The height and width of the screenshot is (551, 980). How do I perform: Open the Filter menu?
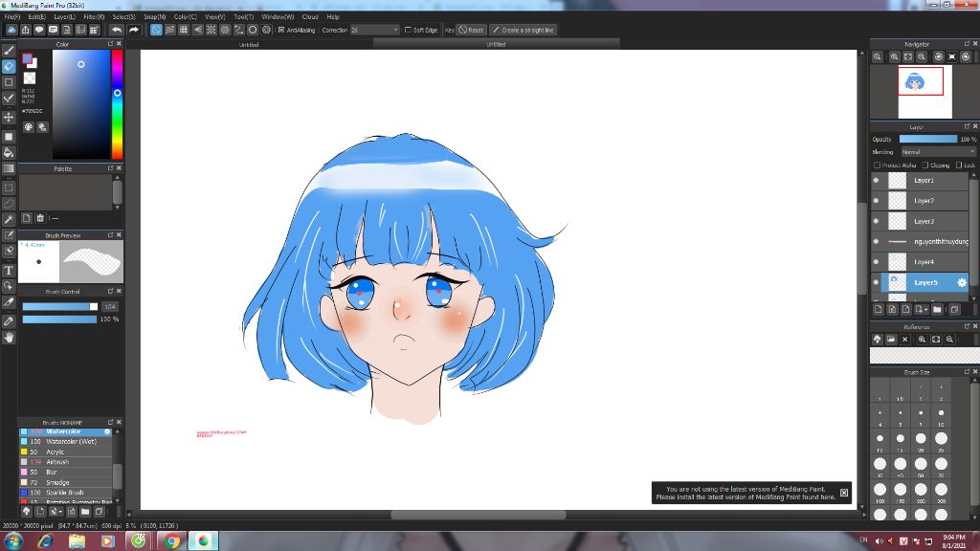coord(94,17)
